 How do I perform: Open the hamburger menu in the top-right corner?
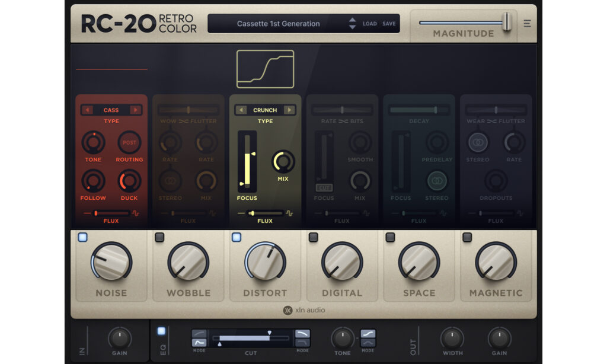pos(528,23)
